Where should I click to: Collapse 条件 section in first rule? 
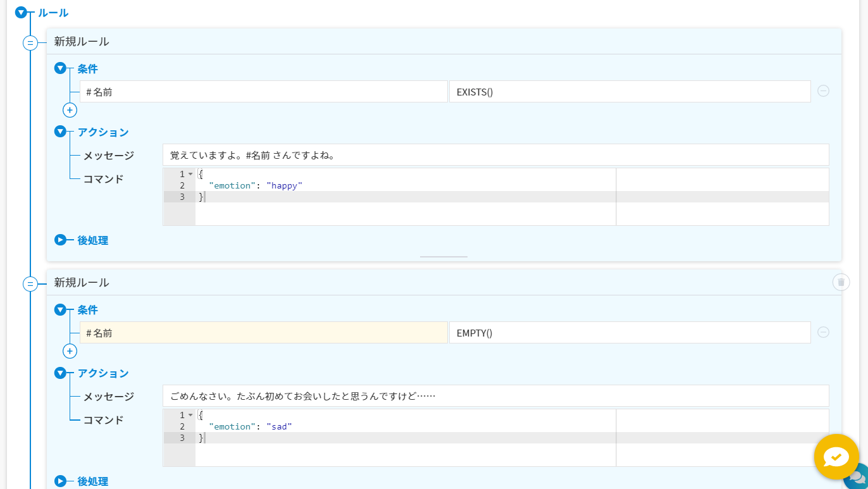60,68
